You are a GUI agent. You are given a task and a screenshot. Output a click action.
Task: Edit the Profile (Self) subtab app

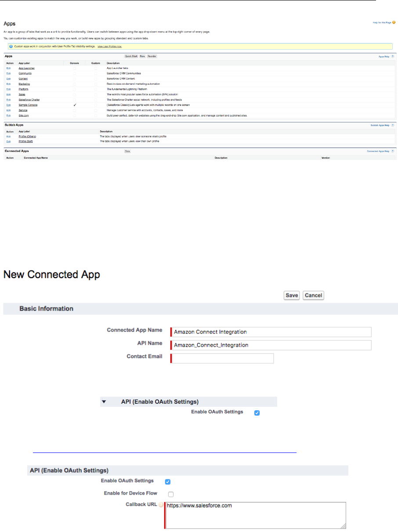coord(8,141)
